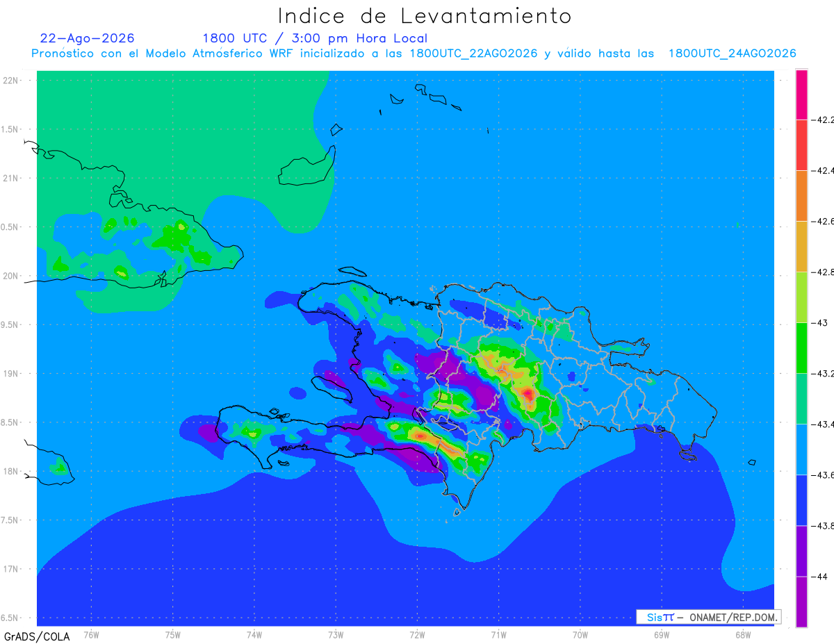The width and height of the screenshot is (834, 644).
Task: Click the date label '22-Ago-2026'
Action: click(88, 38)
